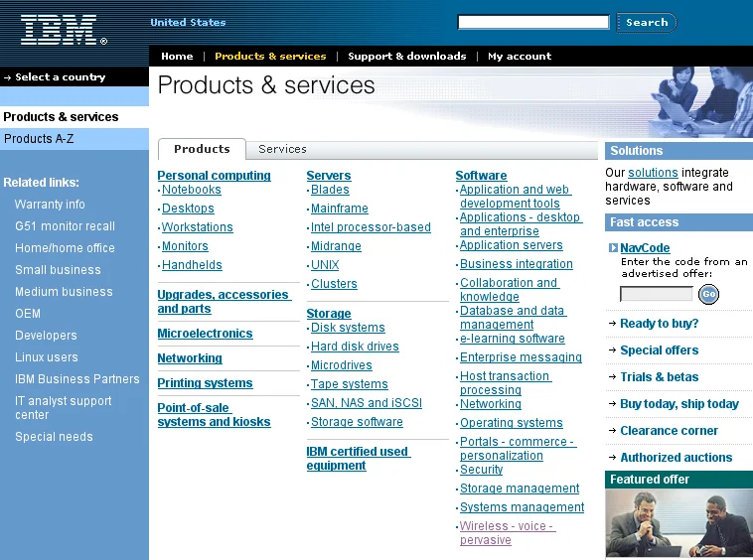This screenshot has height=560, width=753.
Task: Open Ready to buy? link
Action: tap(659, 324)
